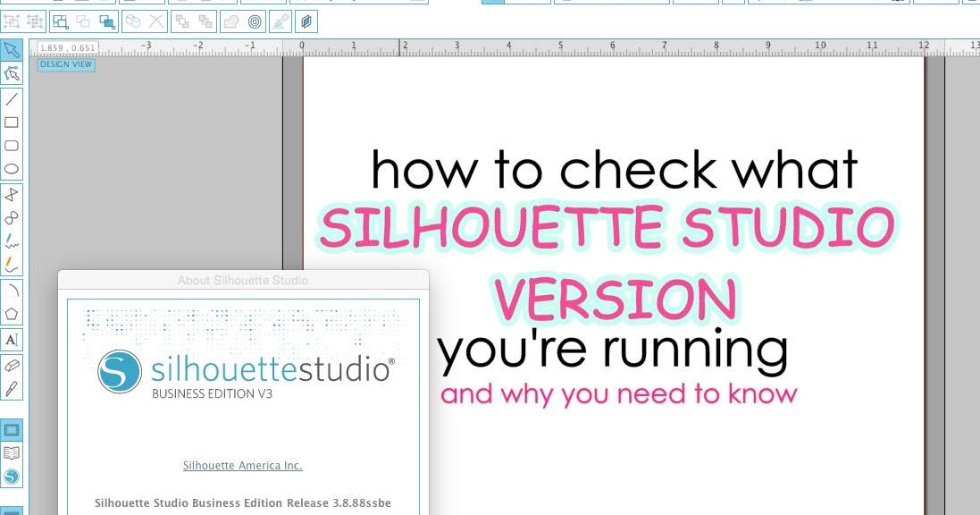
Task: Pick the orange Smooth Freehand tool
Action: (x=12, y=265)
